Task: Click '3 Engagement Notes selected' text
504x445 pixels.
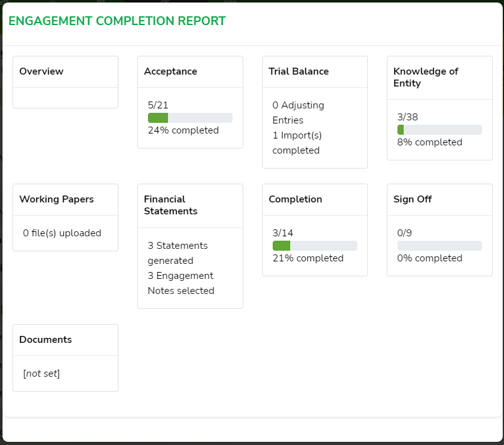Action: tap(181, 283)
